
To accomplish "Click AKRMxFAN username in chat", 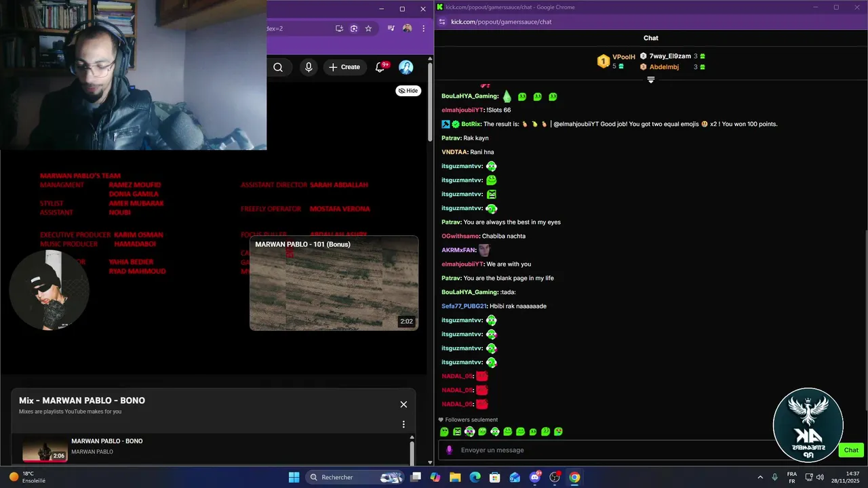I will pos(458,250).
